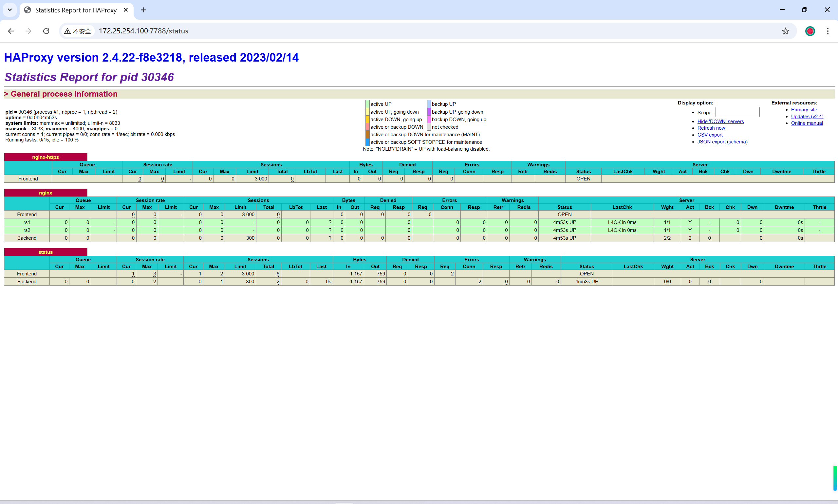Click the status Frontend row label
This screenshot has width=838, height=504.
(x=27, y=273)
